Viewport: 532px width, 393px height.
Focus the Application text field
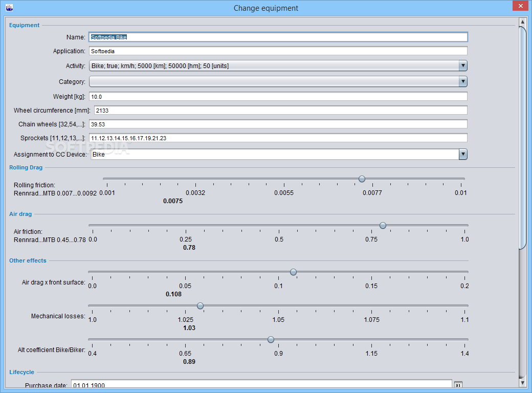pos(278,51)
